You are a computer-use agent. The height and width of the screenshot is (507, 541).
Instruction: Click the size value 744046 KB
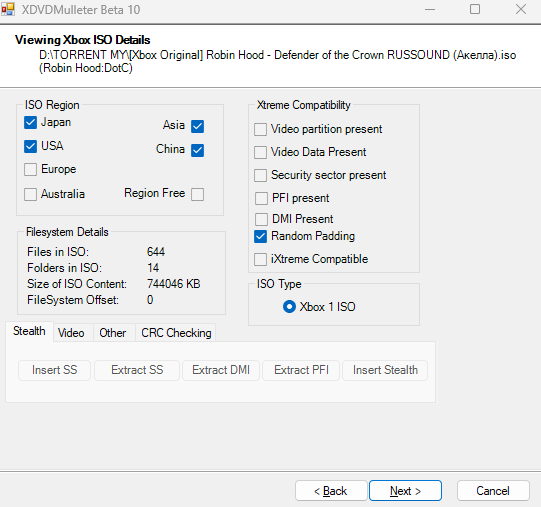click(x=174, y=284)
